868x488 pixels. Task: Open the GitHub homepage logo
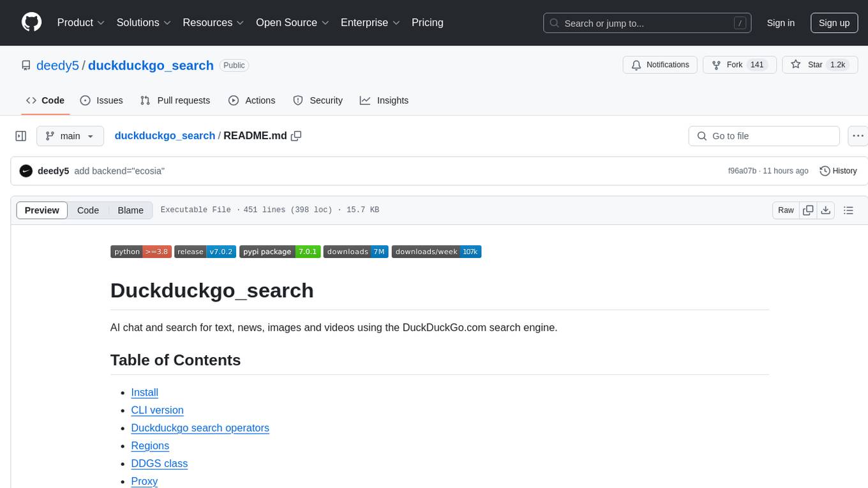coord(31,22)
